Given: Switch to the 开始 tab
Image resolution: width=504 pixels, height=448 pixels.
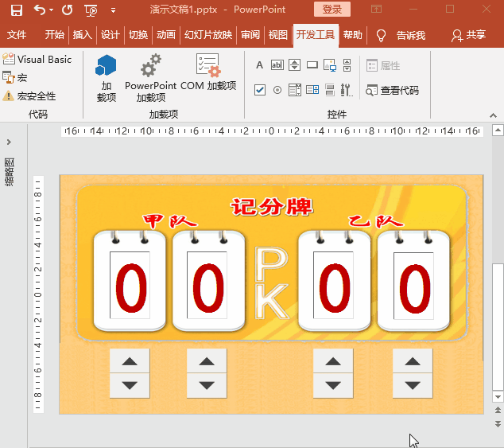Looking at the screenshot, I should click(55, 34).
